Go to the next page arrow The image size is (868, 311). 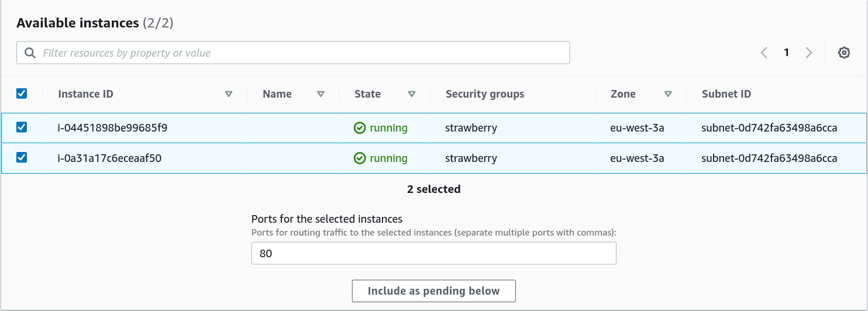pos(809,53)
